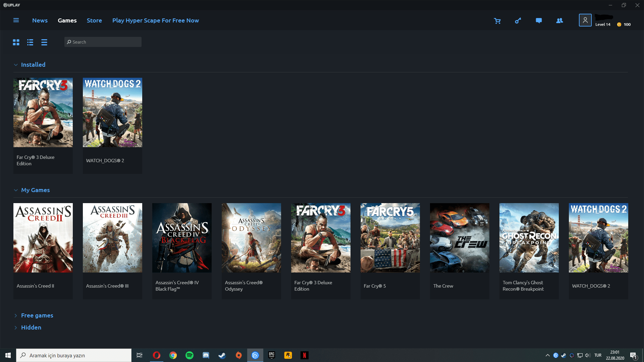Image resolution: width=644 pixels, height=362 pixels.
Task: Click the Uplay coin balance icon
Action: (x=619, y=24)
